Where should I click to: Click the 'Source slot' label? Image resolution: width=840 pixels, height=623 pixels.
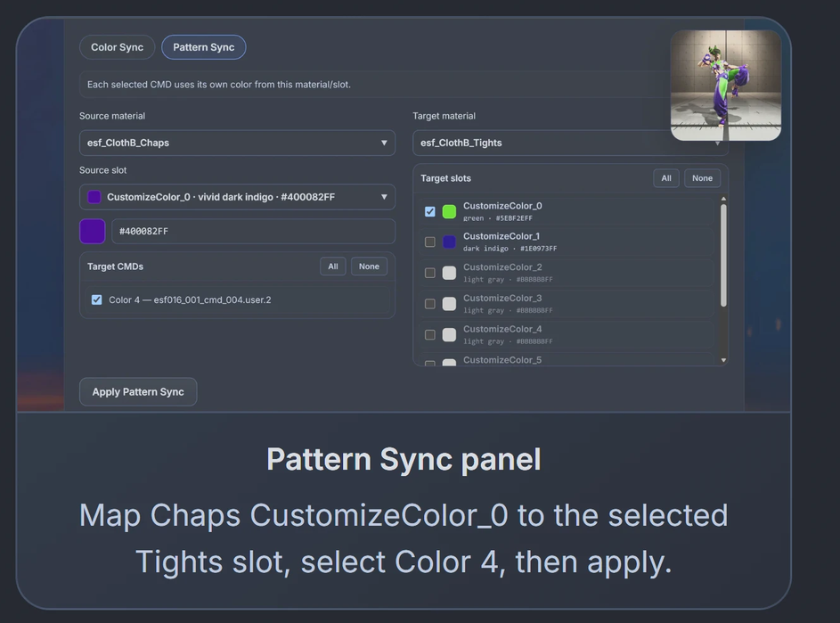(102, 170)
